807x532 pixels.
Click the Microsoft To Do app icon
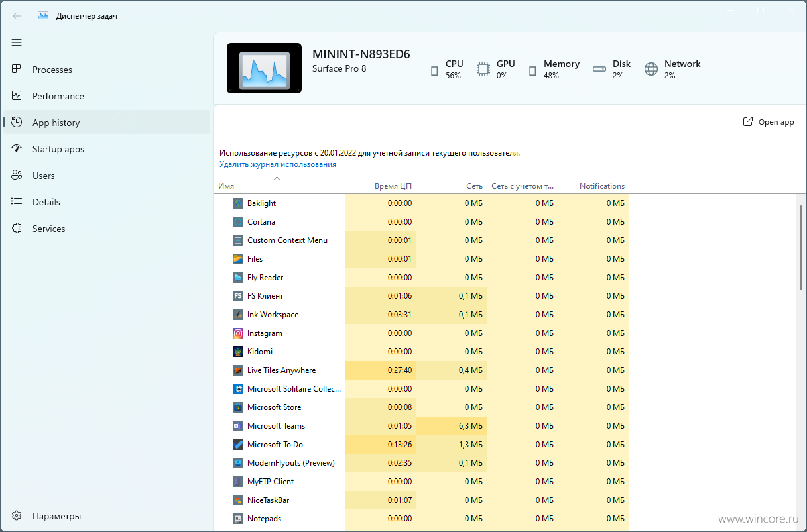(238, 445)
